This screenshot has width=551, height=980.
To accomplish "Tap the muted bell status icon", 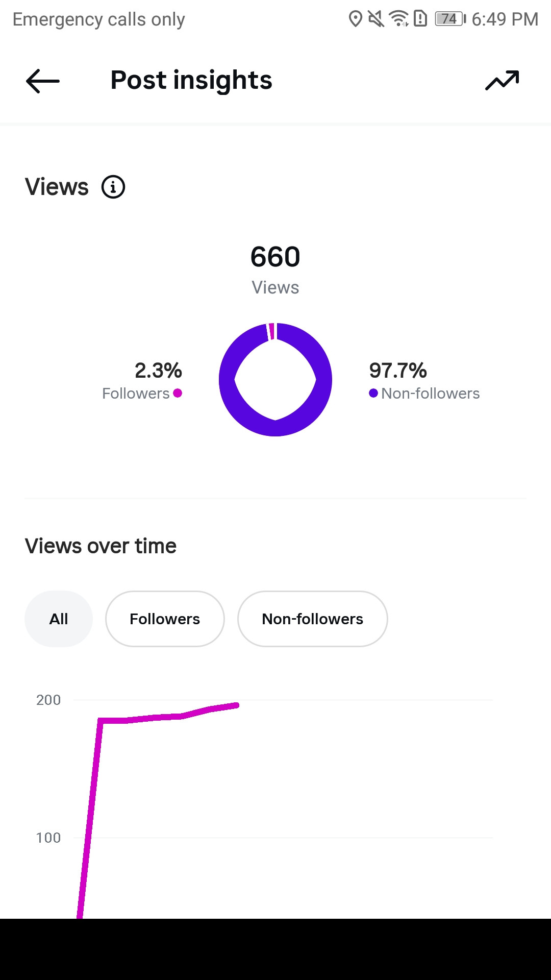I will pos(376,19).
